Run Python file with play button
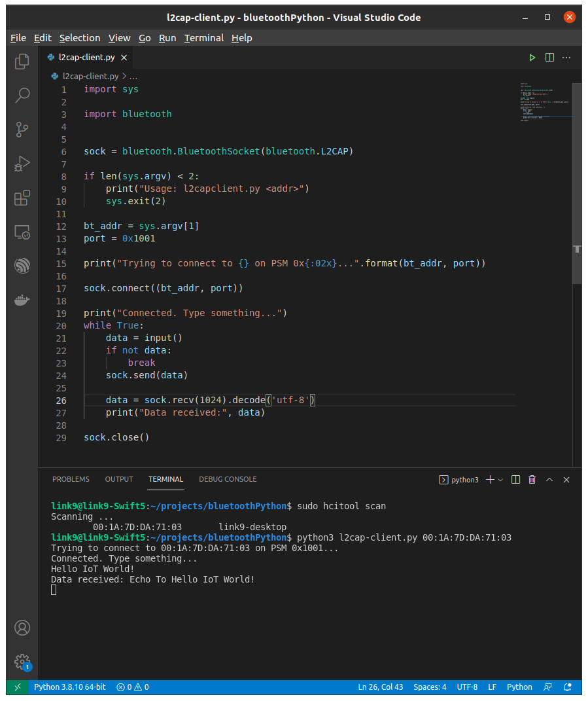Image resolution: width=588 pixels, height=701 pixels. pos(532,57)
